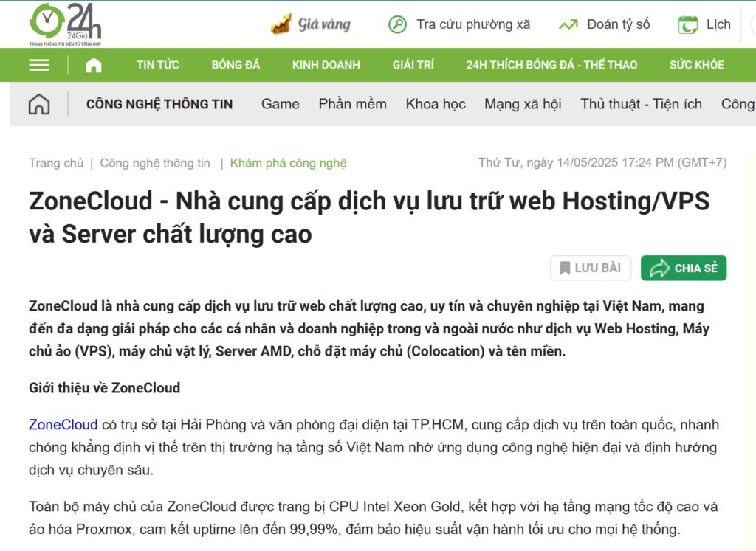The image size is (756, 551).
Task: Select the GIẢI TRÍ menu
Action: pos(413,65)
